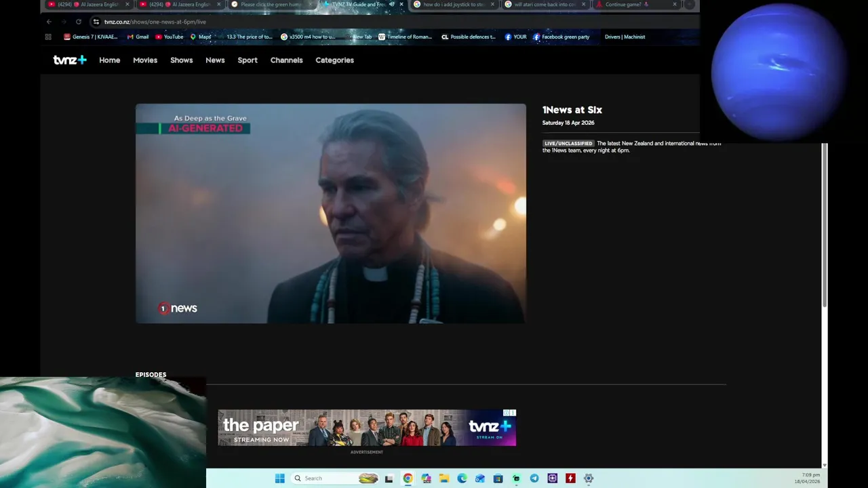Open the Sport section

click(x=248, y=60)
